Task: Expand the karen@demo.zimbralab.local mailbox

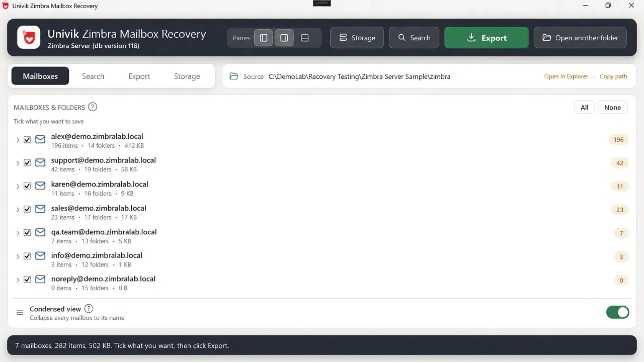Action: tap(18, 187)
